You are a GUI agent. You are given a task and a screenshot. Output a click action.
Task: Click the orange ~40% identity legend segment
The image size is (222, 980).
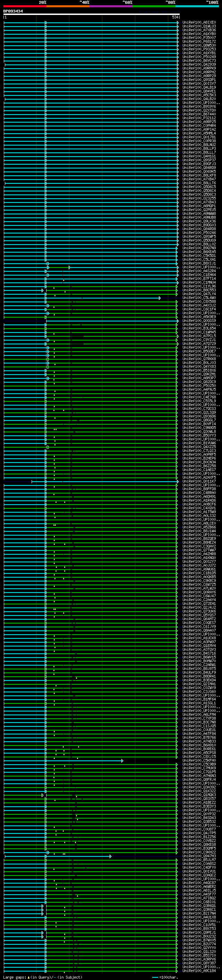click(x=68, y=6)
